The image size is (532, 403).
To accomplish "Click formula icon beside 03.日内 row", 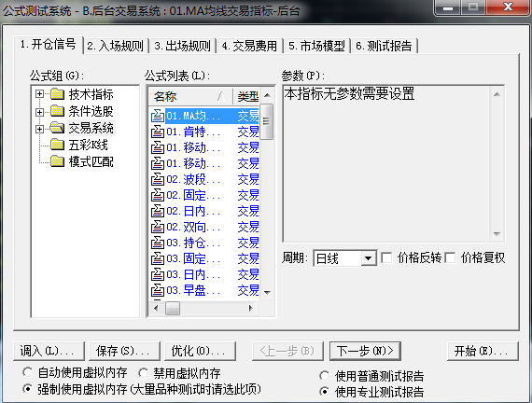I will pos(158,275).
